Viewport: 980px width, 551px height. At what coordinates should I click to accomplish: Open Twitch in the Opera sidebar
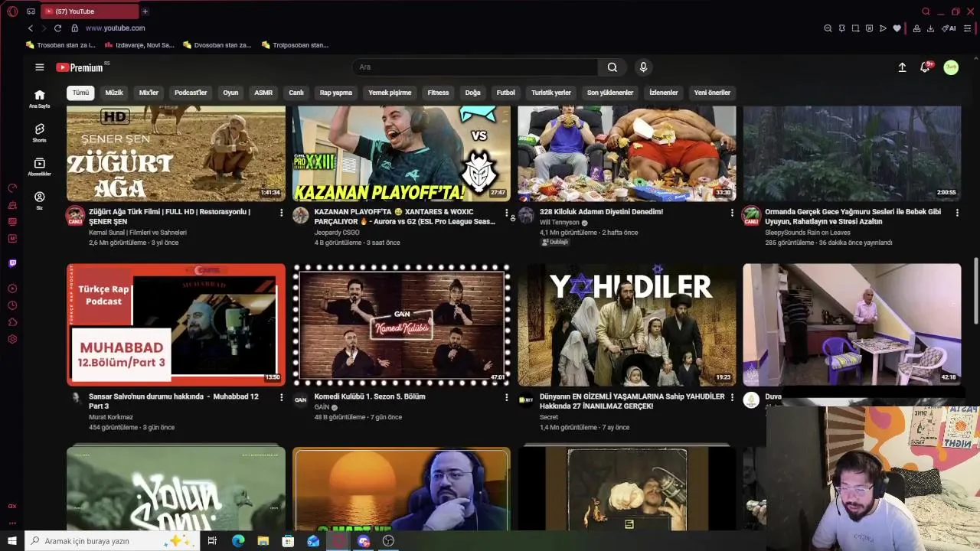point(12,263)
